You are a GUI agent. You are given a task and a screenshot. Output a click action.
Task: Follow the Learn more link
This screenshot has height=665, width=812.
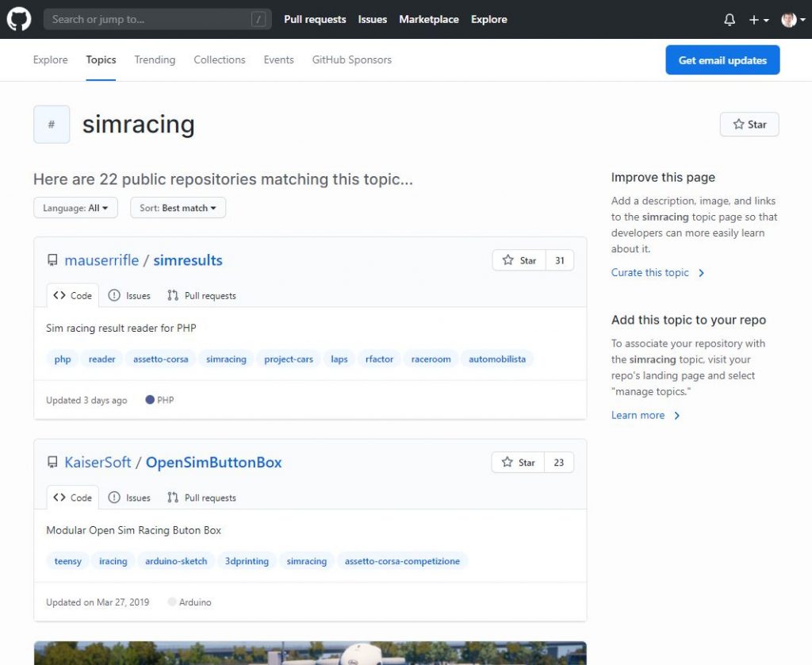point(645,415)
